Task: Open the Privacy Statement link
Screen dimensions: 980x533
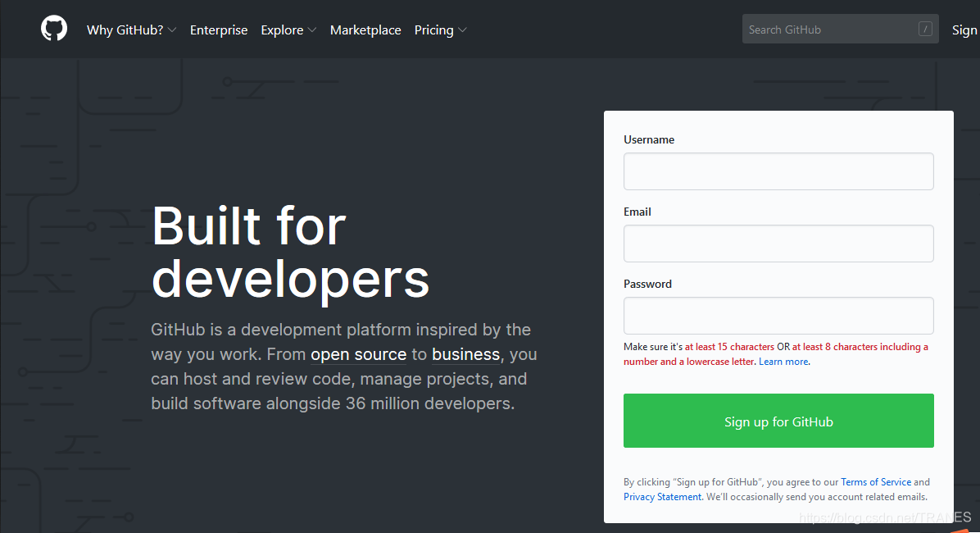Action: pos(663,497)
